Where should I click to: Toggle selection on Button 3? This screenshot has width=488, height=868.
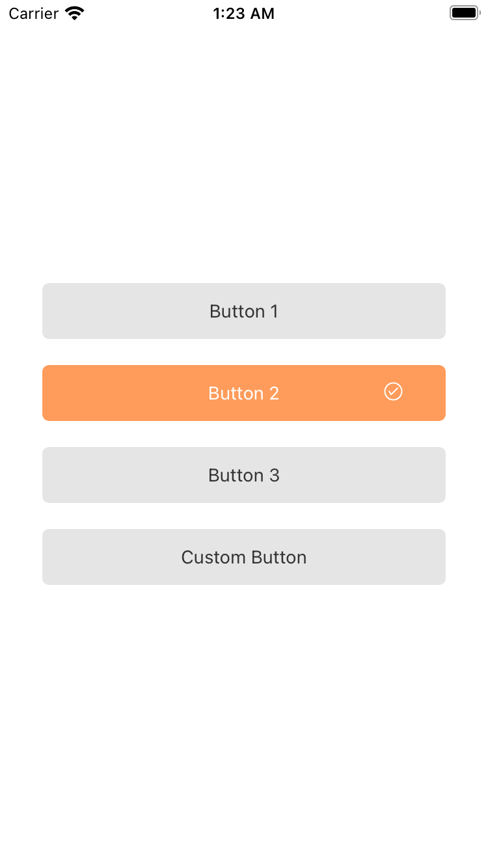244,475
